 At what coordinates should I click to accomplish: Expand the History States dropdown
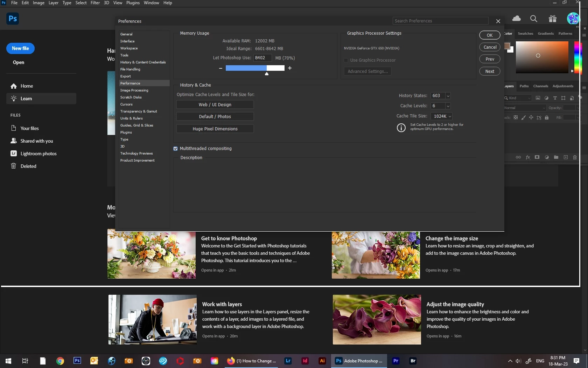click(448, 96)
